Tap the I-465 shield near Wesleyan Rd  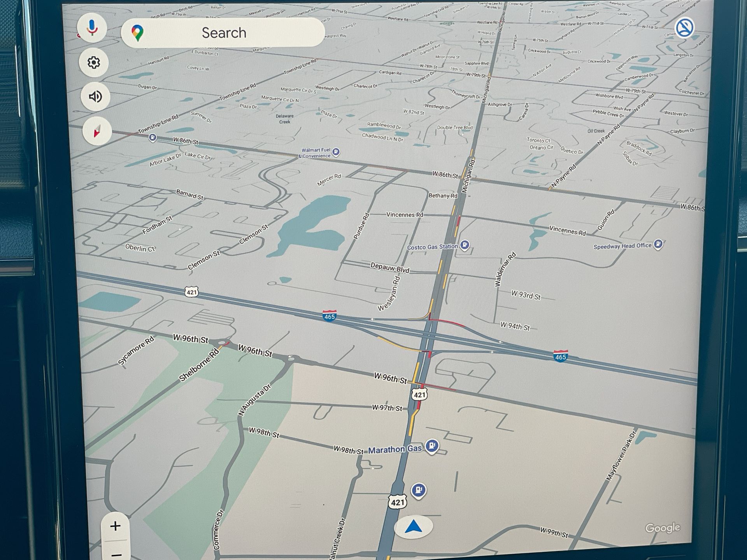(329, 316)
